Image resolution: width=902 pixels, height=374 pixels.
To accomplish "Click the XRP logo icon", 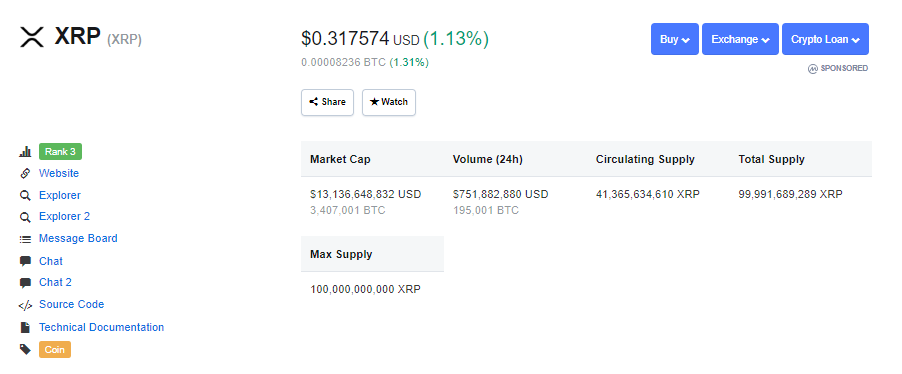I will (x=32, y=37).
